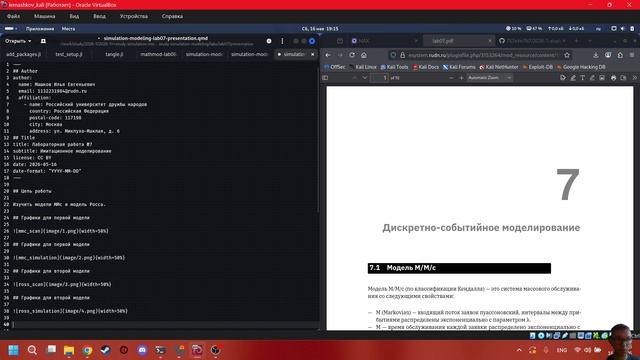The image size is (640, 360).
Task: Switch to add_packages.jl tab
Action: pyautogui.click(x=23, y=54)
